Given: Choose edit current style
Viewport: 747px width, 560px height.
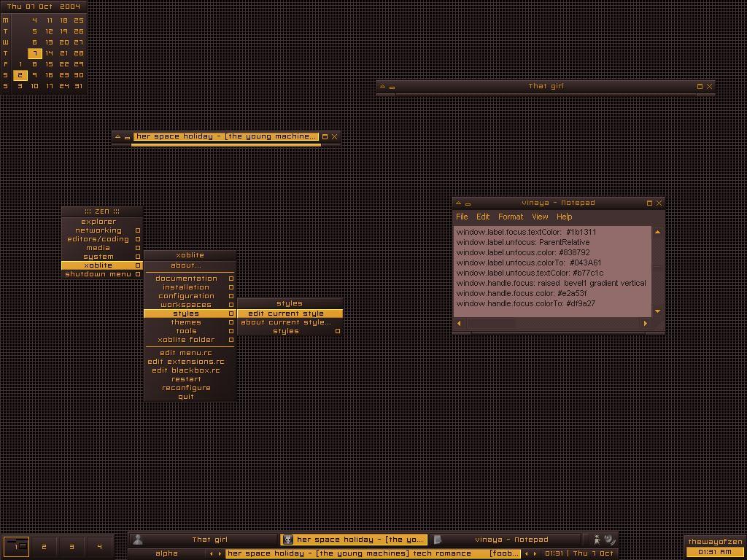Looking at the screenshot, I should [290, 314].
